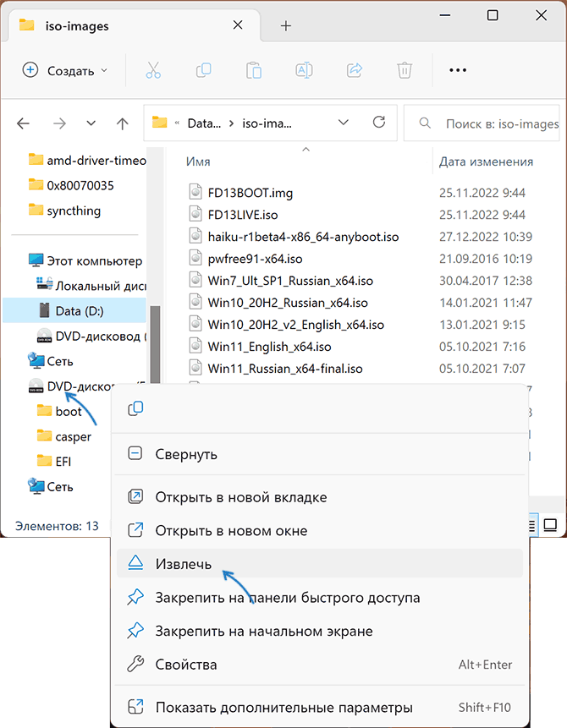Screen dimensions: 567x728
Task: Click the Up one level arrow icon
Action: pos(122,123)
